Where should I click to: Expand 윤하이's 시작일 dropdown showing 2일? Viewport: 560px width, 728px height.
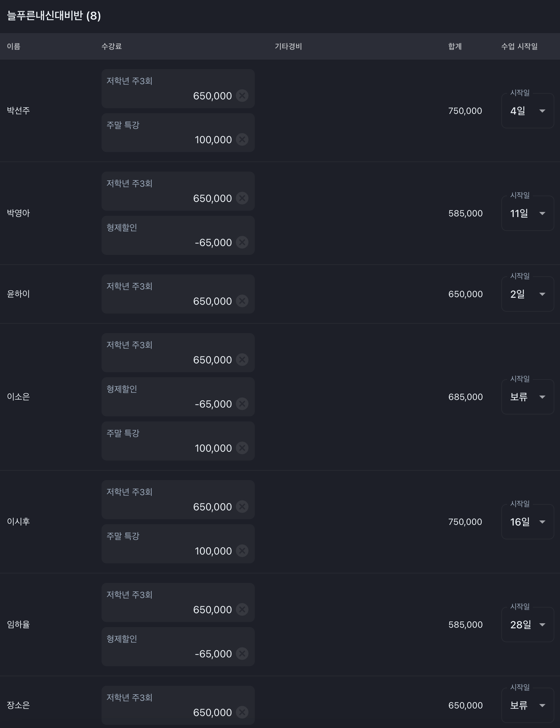point(528,294)
